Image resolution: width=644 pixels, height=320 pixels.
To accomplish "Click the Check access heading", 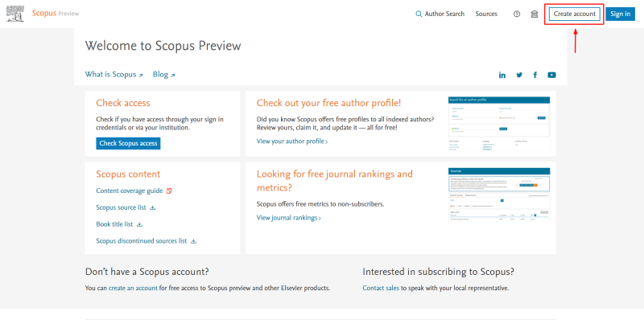I will [123, 103].
